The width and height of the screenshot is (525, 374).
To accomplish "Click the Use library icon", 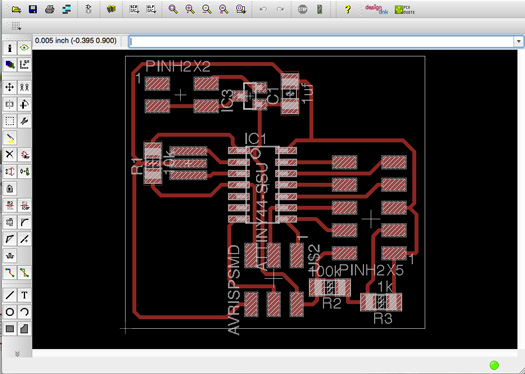I will pos(111,9).
